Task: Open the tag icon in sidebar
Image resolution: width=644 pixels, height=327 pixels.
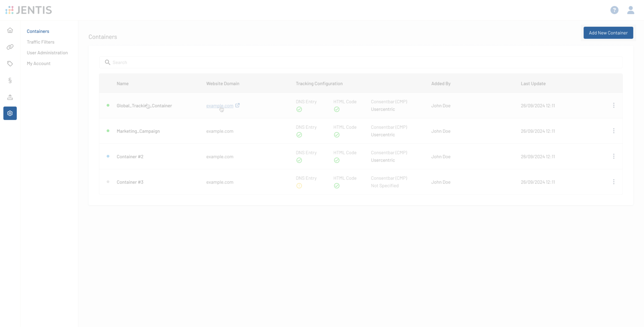Action: pyautogui.click(x=10, y=64)
